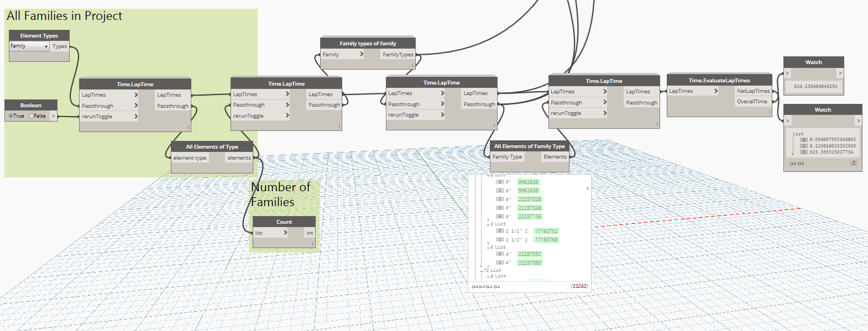This screenshot has width=868, height=331.
Task: Click rerunToggle input on Time.LapTime wired to Boolean
Action: pos(108,117)
